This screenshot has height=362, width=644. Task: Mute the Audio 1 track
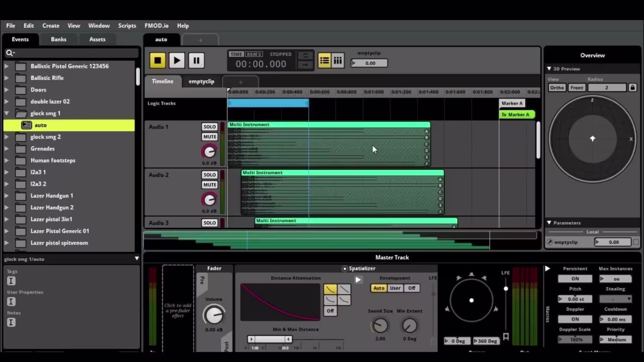click(x=210, y=137)
